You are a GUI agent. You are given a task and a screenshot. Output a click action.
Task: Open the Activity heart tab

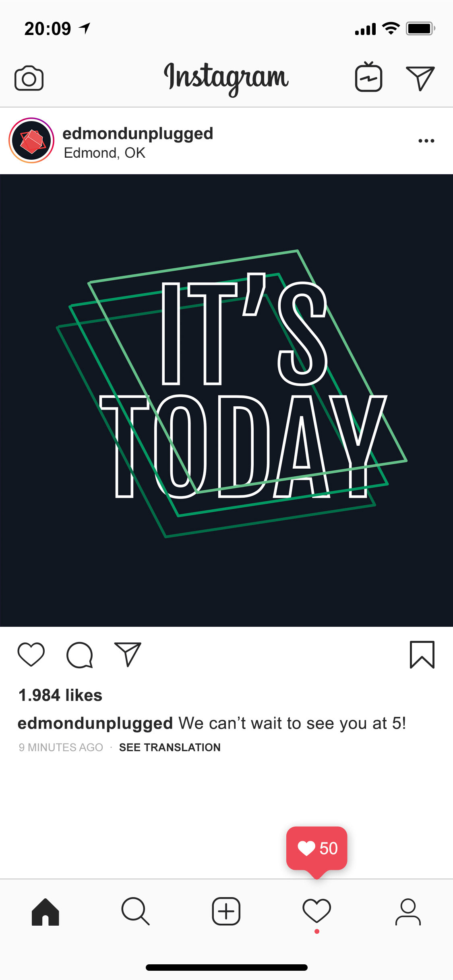317,911
